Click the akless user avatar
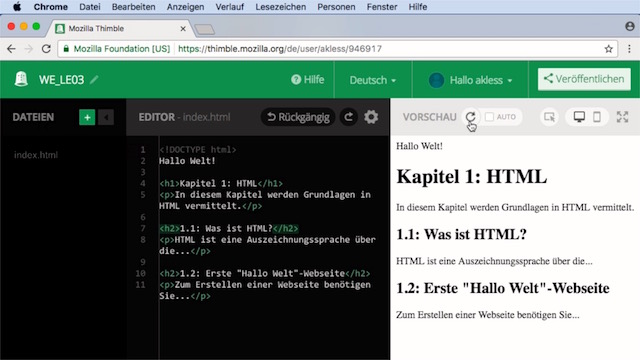 click(436, 80)
